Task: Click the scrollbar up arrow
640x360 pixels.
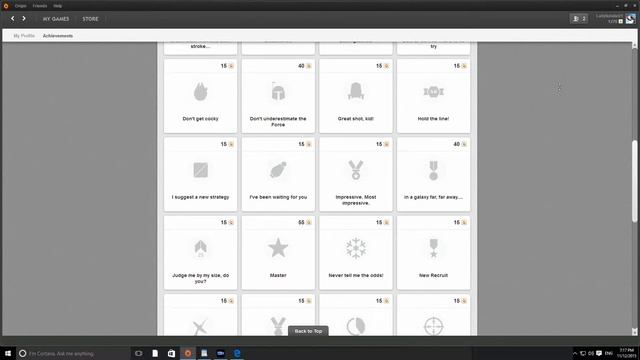Action: [634, 45]
